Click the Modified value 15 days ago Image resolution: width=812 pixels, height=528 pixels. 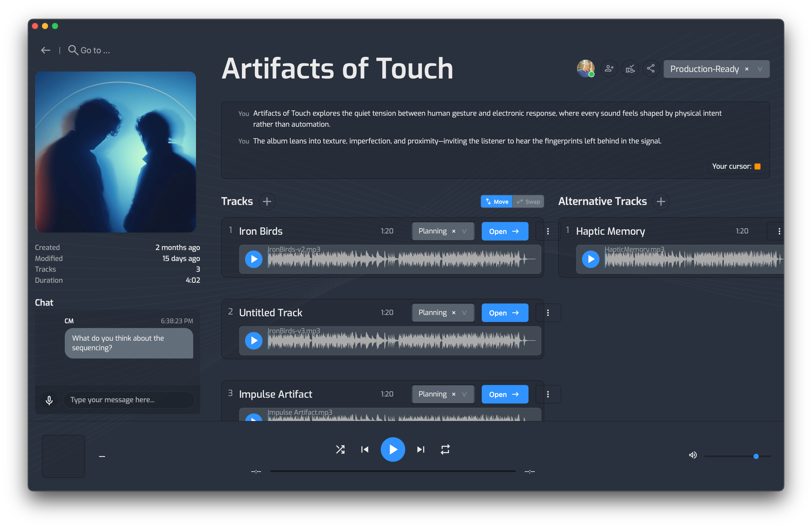181,258
